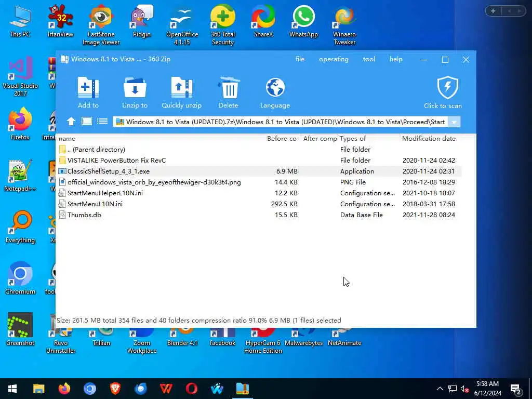Open the Language globe icon
The width and height of the screenshot is (532, 399).
tap(275, 92)
